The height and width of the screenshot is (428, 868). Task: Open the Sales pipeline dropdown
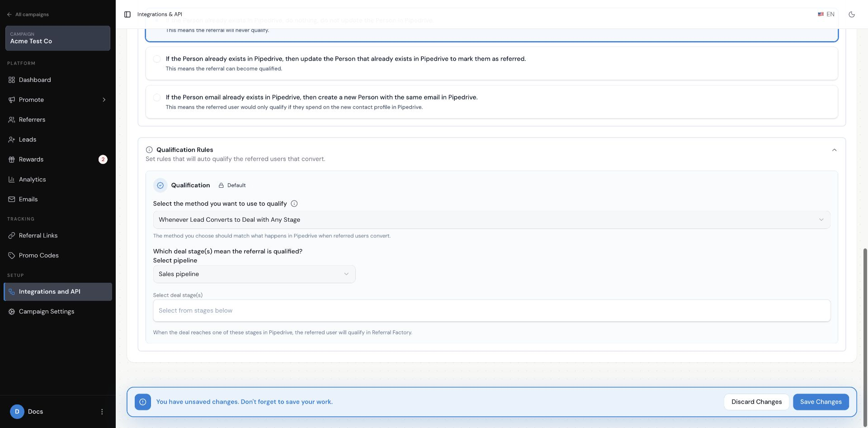tap(254, 274)
